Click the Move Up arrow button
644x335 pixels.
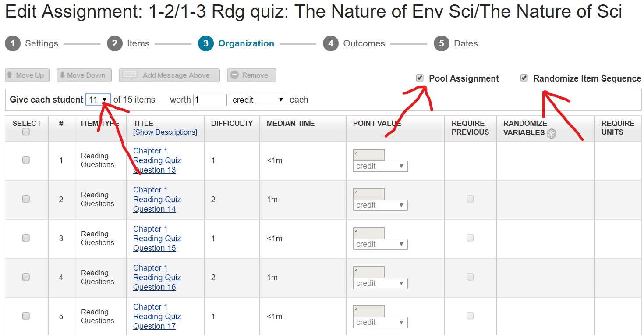coord(27,75)
